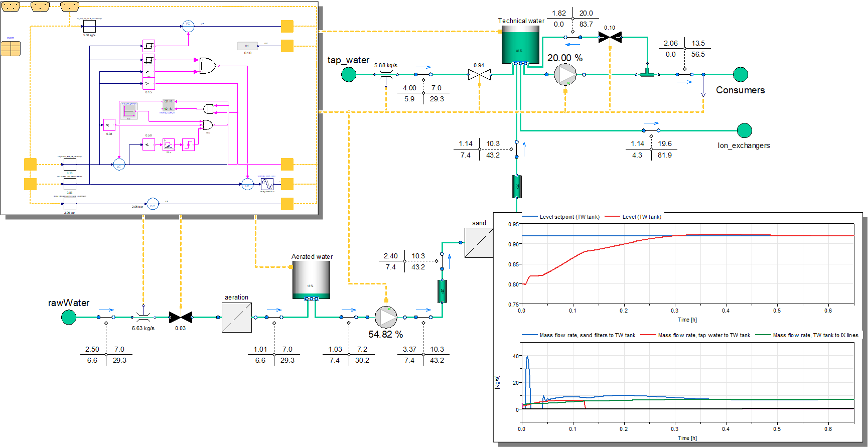Select the OR gate in the controller
Screen dimensions: 868x447
(x=207, y=66)
